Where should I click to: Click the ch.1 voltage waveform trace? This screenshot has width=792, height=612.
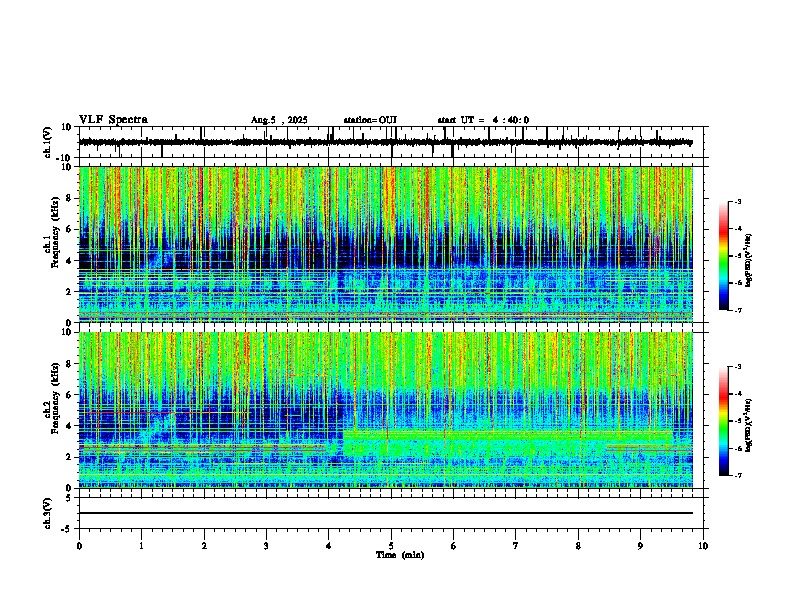[385, 142]
